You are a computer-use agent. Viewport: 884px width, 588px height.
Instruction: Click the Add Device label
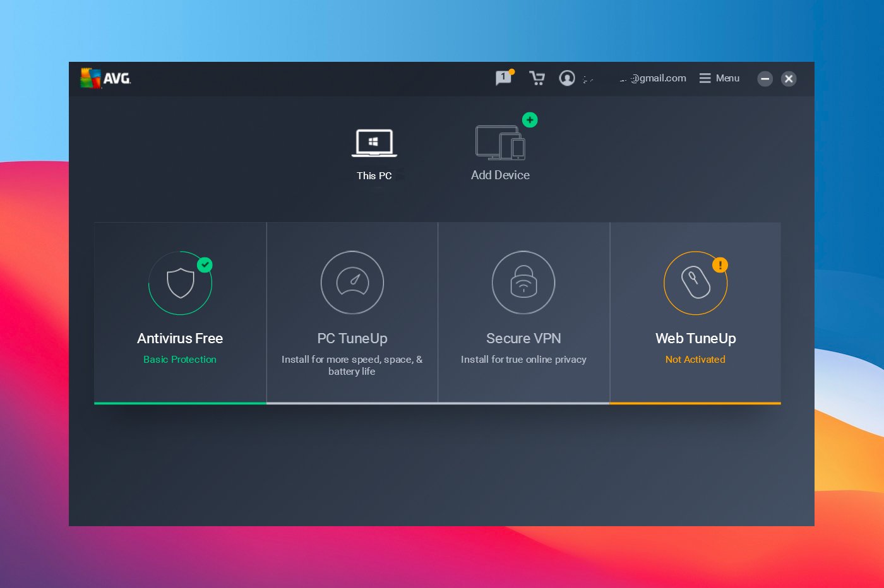coord(500,175)
